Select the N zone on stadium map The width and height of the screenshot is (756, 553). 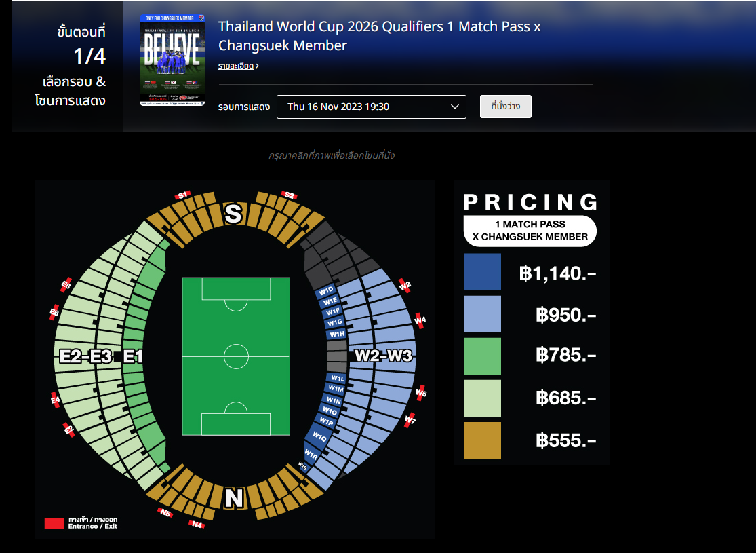point(234,498)
